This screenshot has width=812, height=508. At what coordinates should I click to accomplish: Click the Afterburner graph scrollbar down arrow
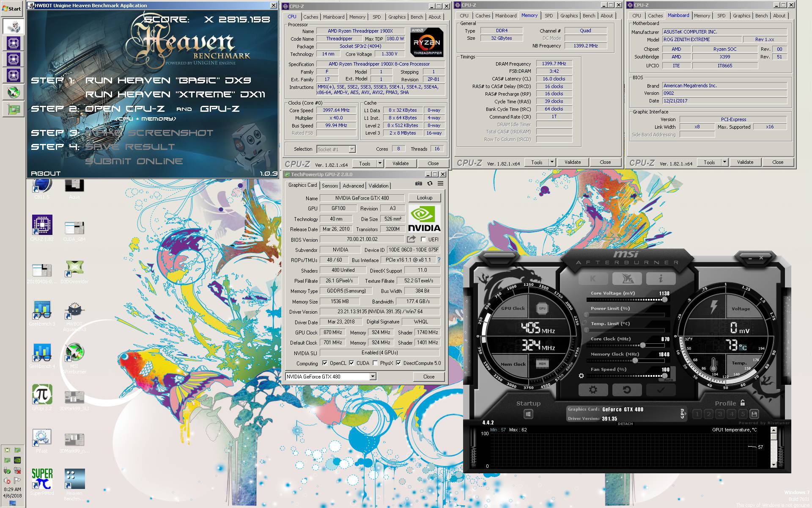click(x=774, y=465)
